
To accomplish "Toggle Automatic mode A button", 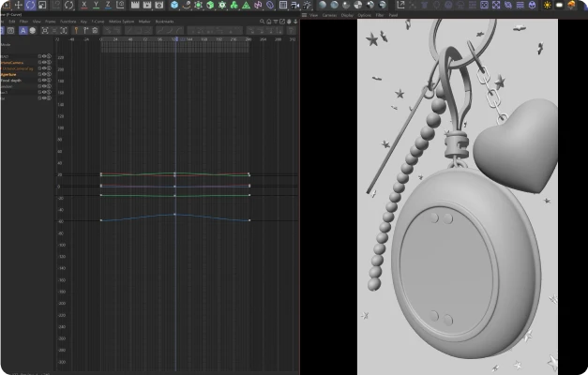I will point(23,31).
